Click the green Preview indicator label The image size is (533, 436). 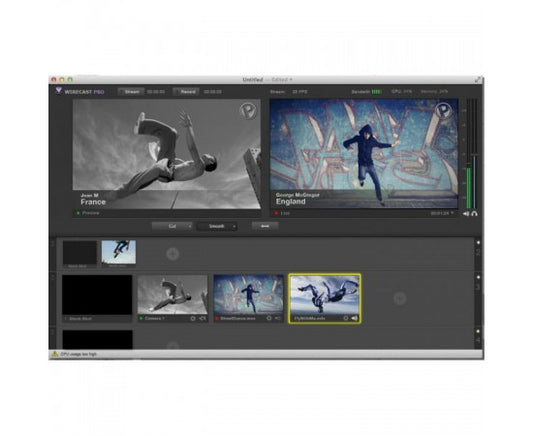click(88, 213)
